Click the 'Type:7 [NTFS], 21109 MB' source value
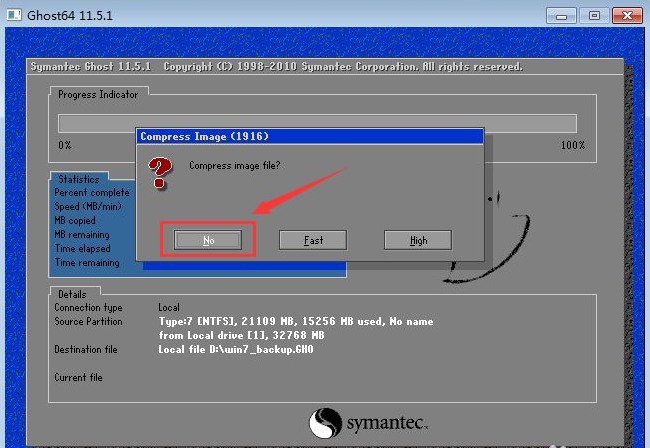The width and height of the screenshot is (650, 448). click(296, 322)
